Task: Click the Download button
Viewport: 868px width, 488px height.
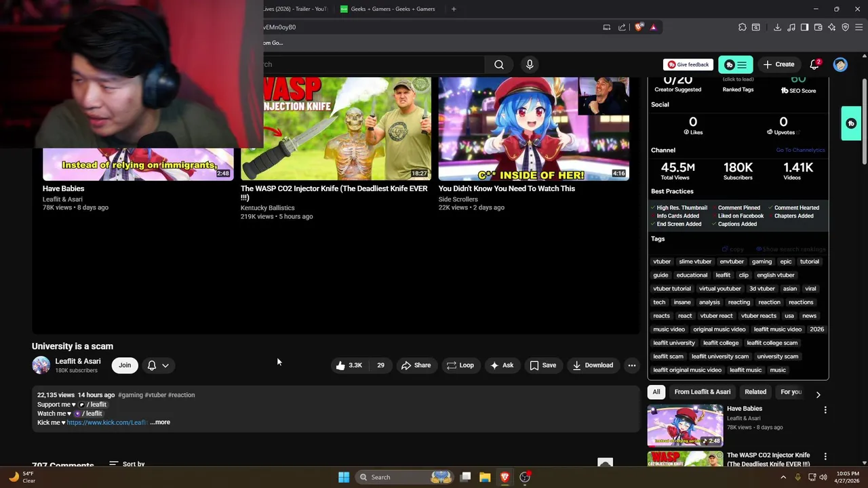Action: coord(593,365)
